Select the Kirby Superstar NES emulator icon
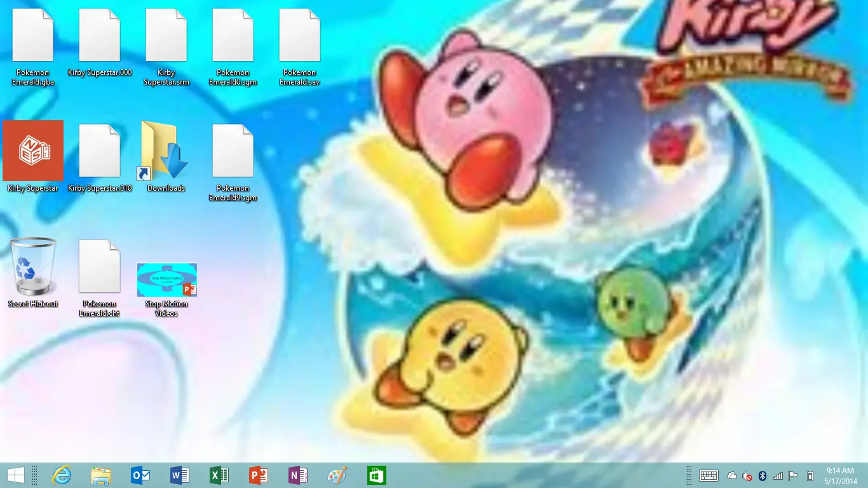The width and height of the screenshot is (868, 488). pos(33,151)
